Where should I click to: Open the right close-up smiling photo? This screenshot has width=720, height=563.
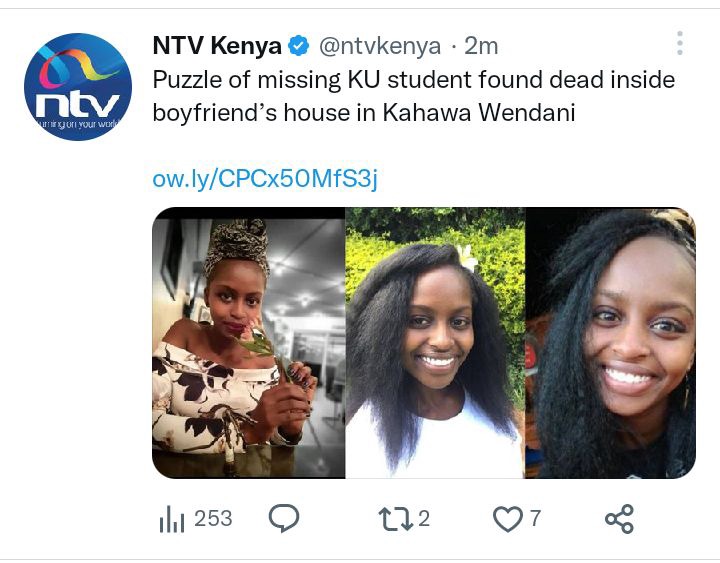[610, 343]
